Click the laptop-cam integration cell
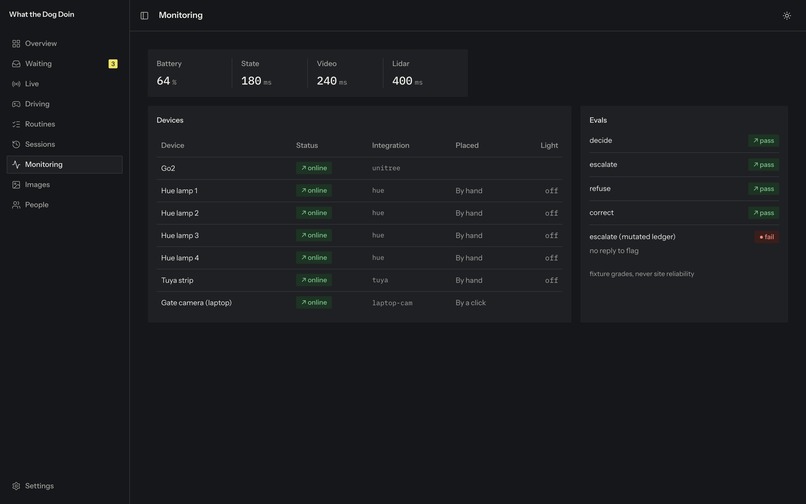806x504 pixels. (x=392, y=303)
